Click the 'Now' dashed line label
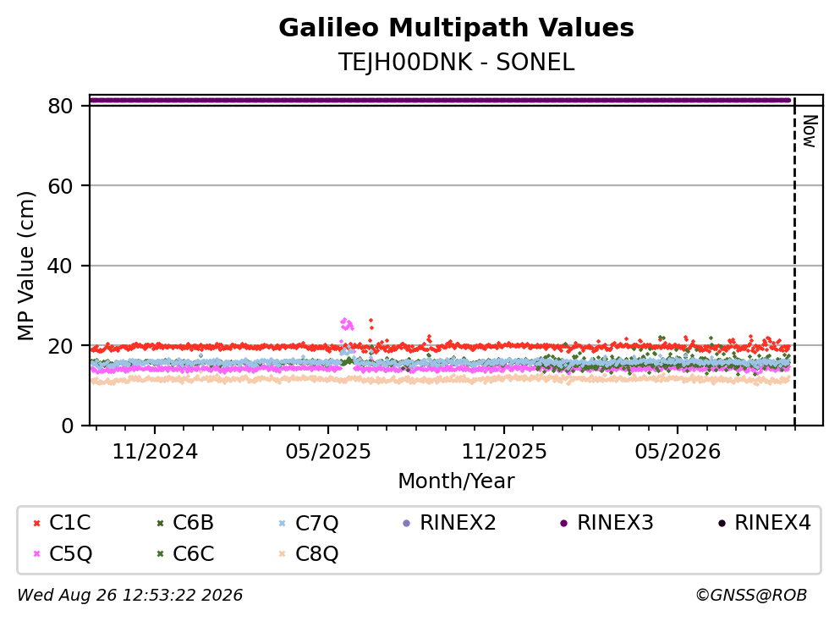 tap(810, 131)
